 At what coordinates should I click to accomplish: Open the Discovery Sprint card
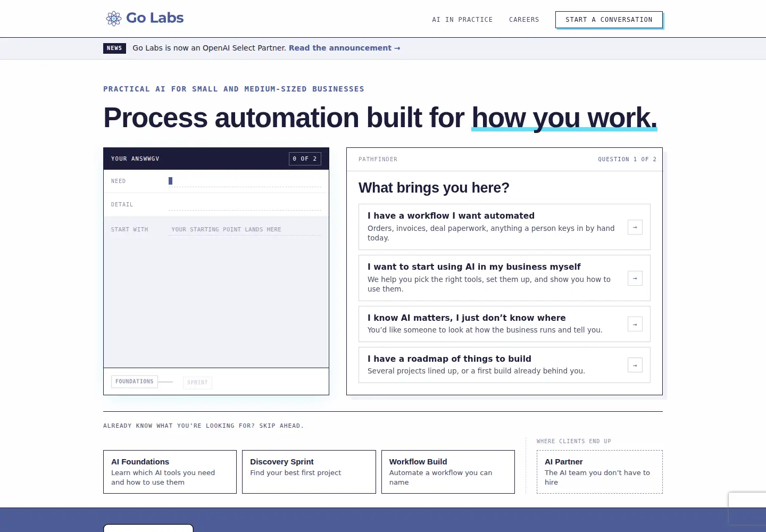tap(309, 472)
